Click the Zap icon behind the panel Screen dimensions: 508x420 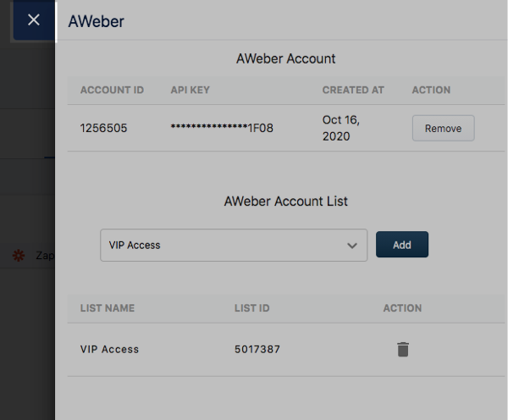tap(19, 254)
